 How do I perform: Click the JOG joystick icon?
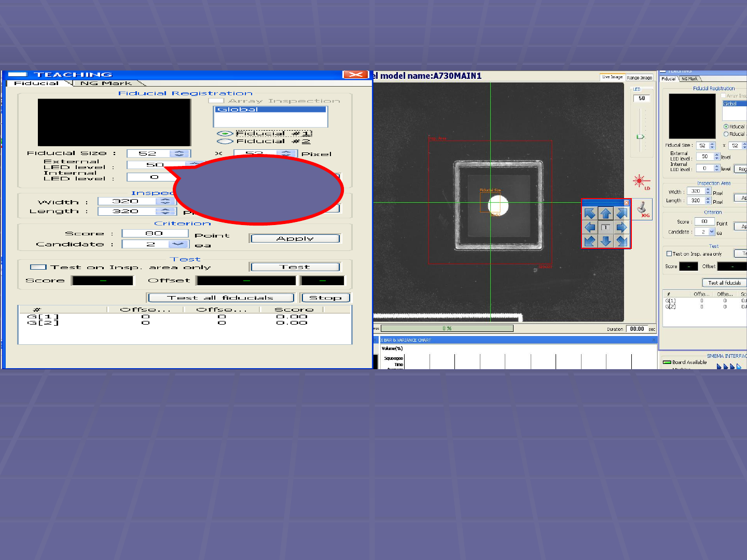coord(642,209)
